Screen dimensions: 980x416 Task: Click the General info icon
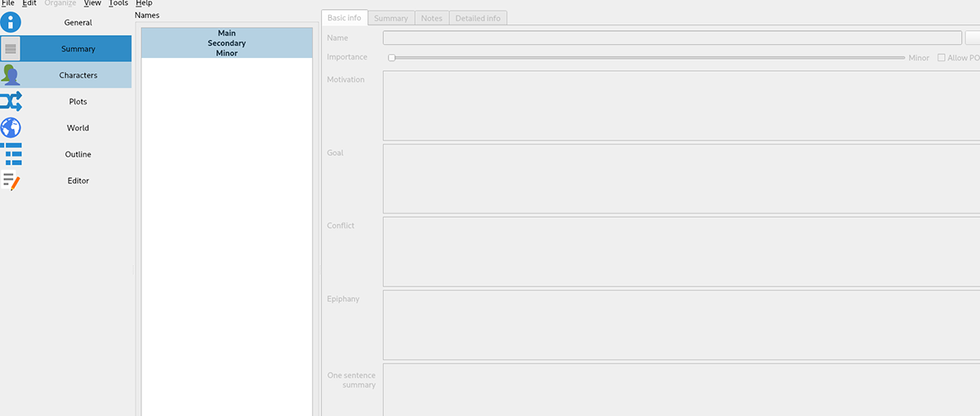click(x=11, y=23)
